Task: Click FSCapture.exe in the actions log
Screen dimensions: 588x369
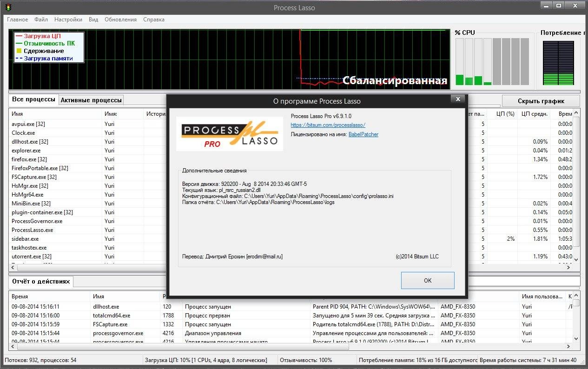Action: [x=110, y=324]
